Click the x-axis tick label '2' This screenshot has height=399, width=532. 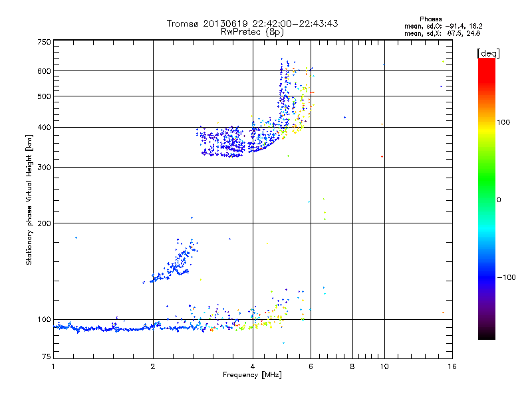click(x=153, y=366)
